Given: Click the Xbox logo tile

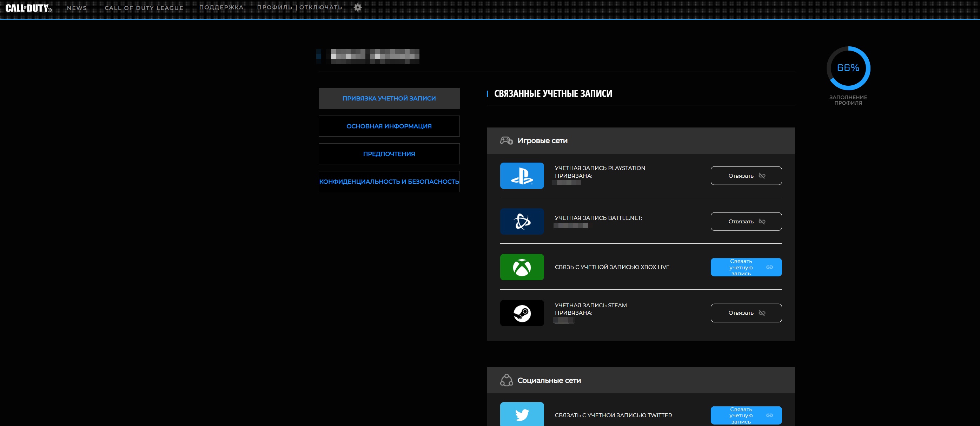Looking at the screenshot, I should point(522,267).
